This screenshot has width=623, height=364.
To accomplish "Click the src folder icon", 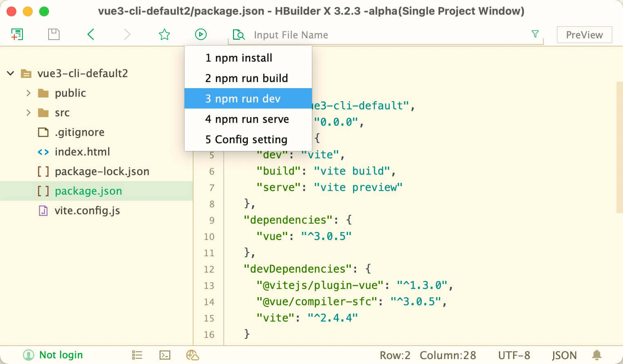I will [x=43, y=113].
